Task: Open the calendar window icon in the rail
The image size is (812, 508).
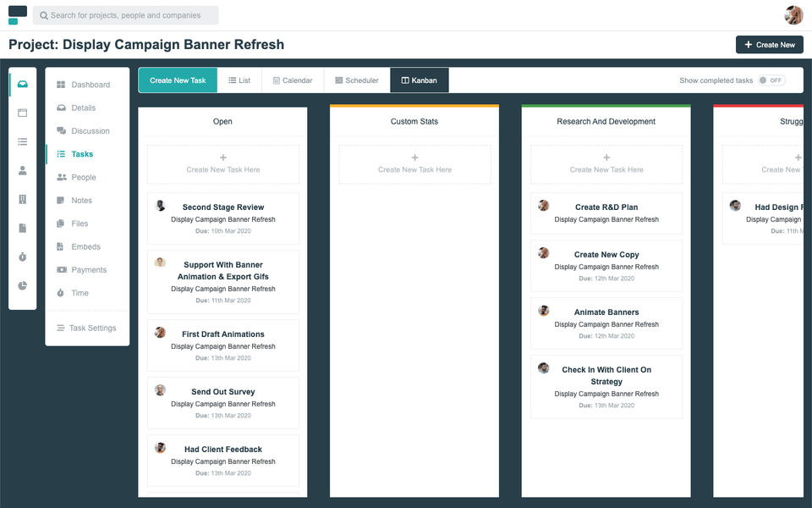Action: click(x=22, y=113)
